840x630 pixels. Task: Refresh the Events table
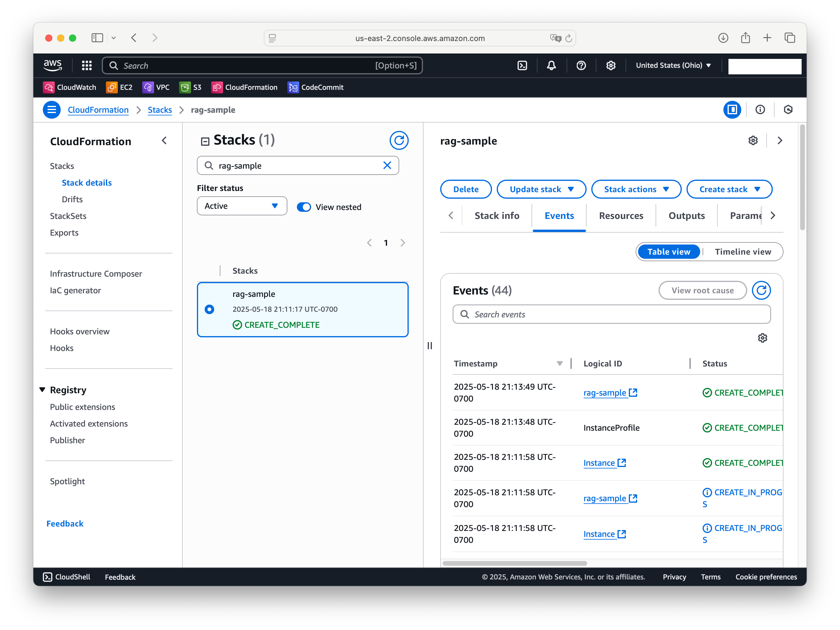pyautogui.click(x=761, y=290)
